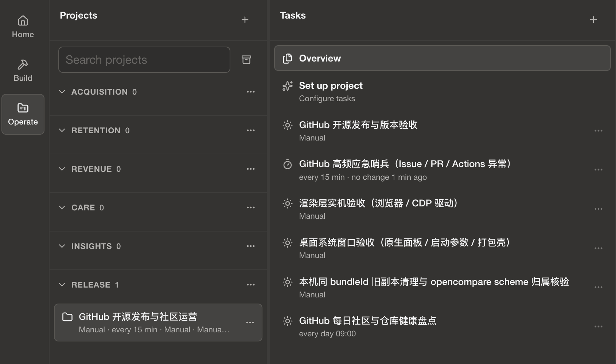
Task: Open task 桌面系统窗口验收
Action: click(x=442, y=249)
